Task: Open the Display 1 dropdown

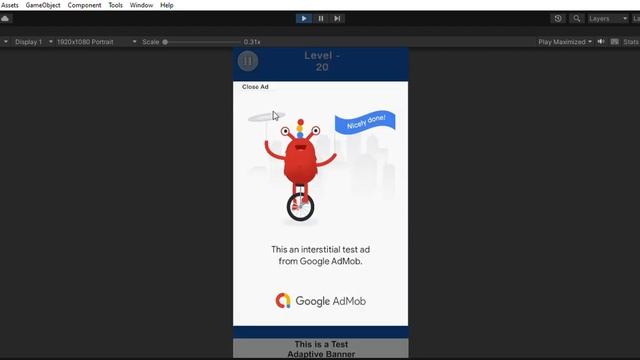Action: (x=33, y=42)
